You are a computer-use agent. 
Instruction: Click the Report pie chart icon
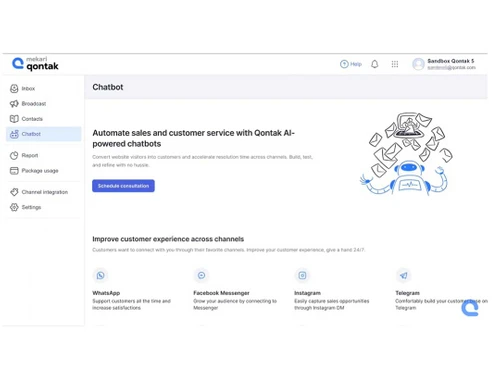pos(14,155)
